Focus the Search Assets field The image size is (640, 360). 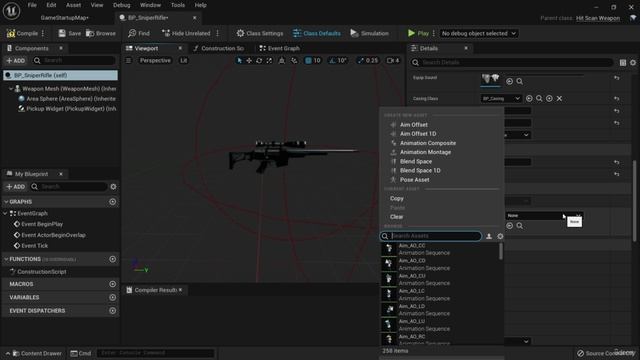coord(431,236)
